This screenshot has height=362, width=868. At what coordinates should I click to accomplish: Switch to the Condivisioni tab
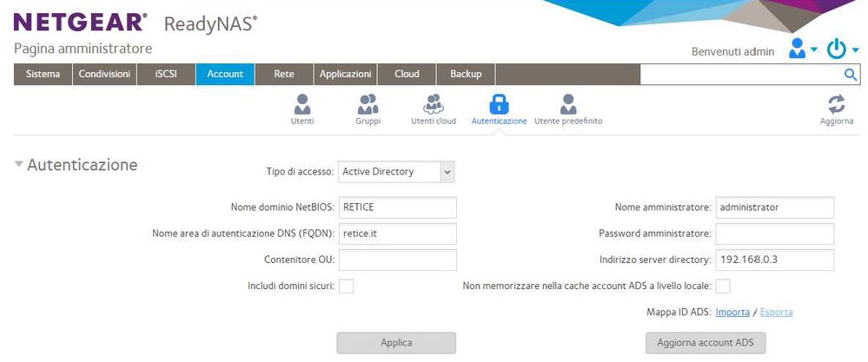point(104,74)
